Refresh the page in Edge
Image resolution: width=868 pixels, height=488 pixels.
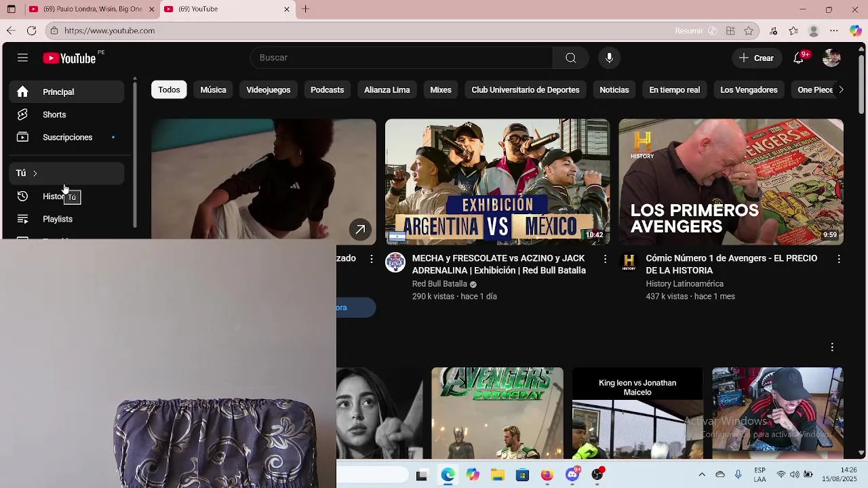click(x=31, y=30)
